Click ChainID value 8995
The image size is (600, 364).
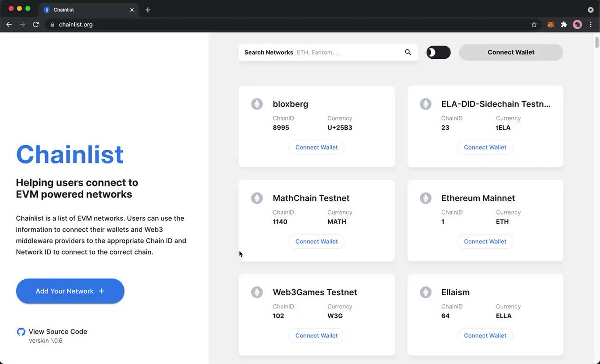click(281, 128)
